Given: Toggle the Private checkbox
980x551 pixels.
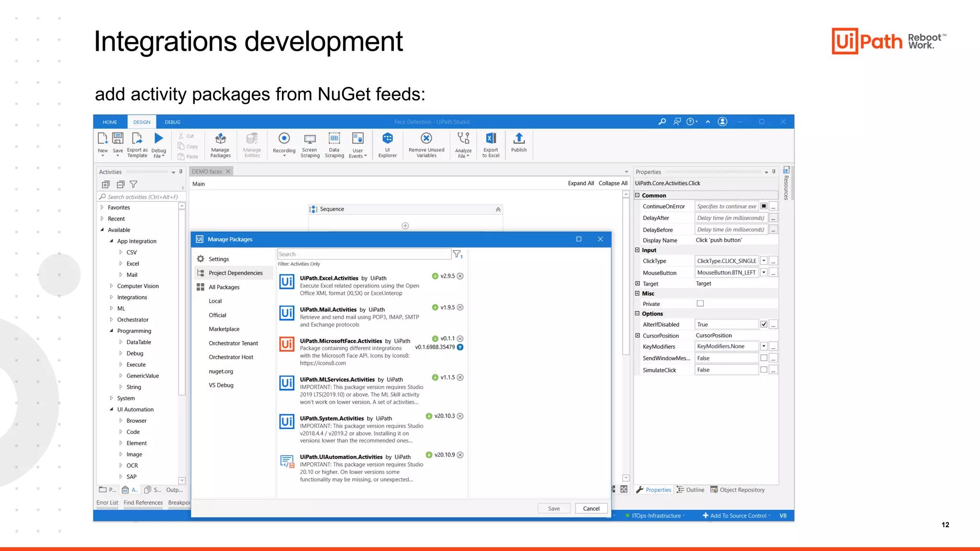Looking at the screenshot, I should (x=700, y=303).
